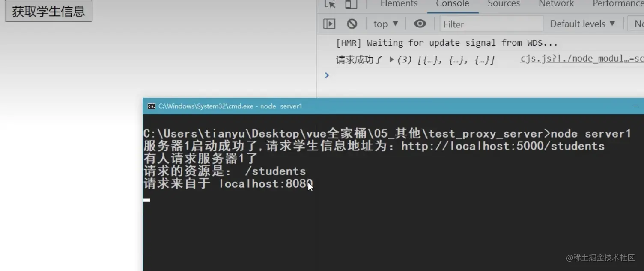
Task: Toggle the device toolbar icon
Action: 351,4
